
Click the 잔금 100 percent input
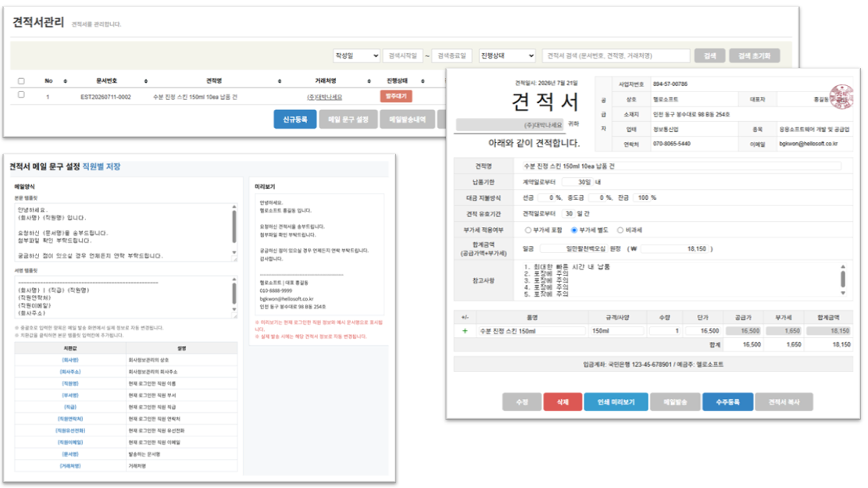click(641, 198)
